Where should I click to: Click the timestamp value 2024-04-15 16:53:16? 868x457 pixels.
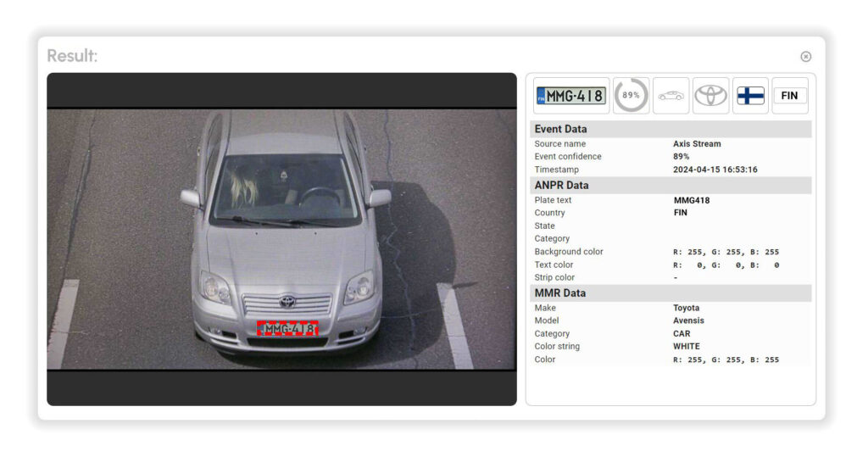pyautogui.click(x=715, y=170)
